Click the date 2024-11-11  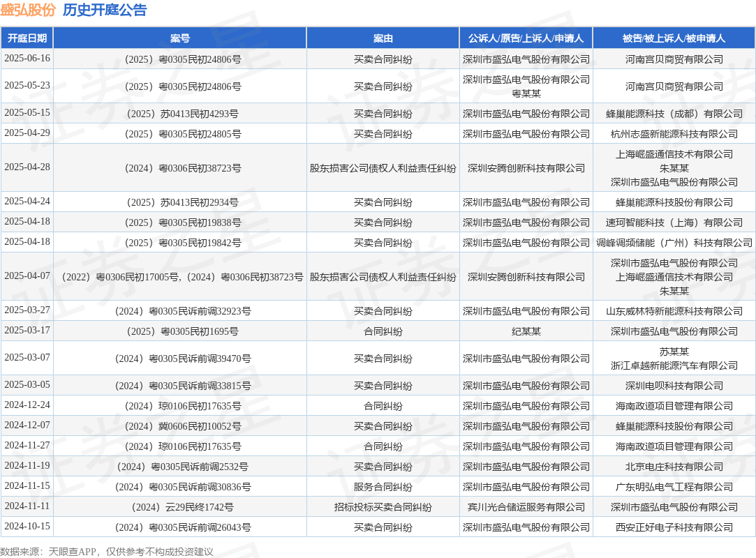[x=27, y=506]
